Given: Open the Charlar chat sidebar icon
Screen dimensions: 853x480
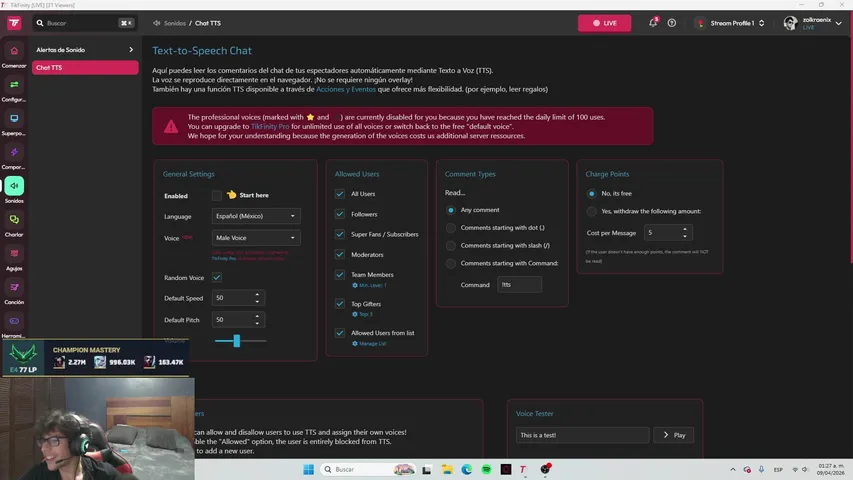Looking at the screenshot, I should [14, 220].
